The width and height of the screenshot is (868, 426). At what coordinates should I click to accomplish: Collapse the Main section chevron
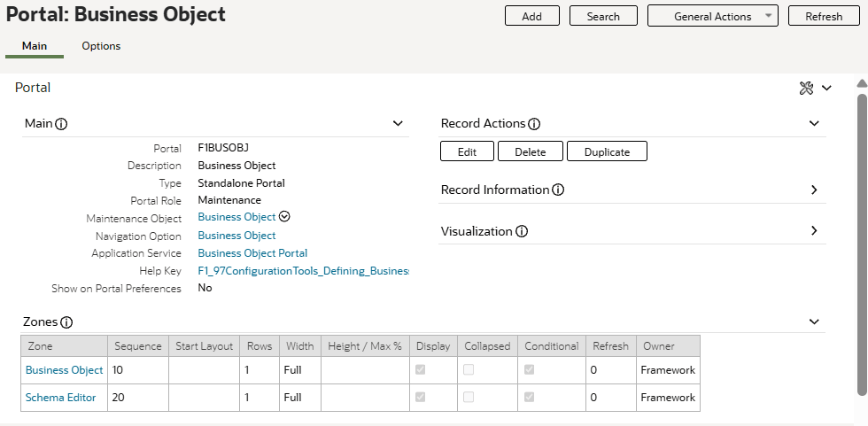[x=398, y=123]
